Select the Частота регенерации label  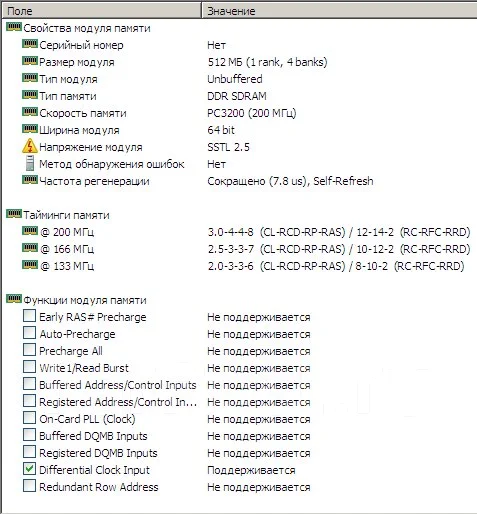tap(94, 181)
